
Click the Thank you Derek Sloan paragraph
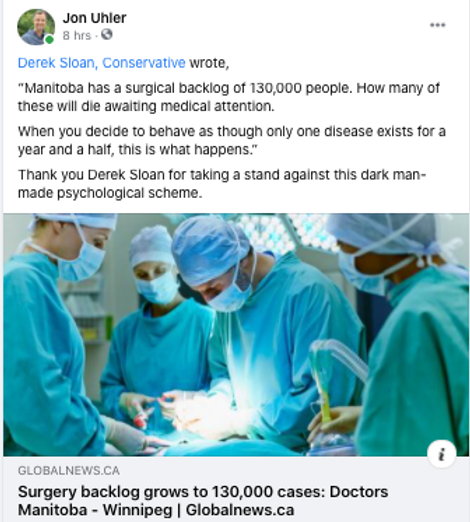coord(222,184)
